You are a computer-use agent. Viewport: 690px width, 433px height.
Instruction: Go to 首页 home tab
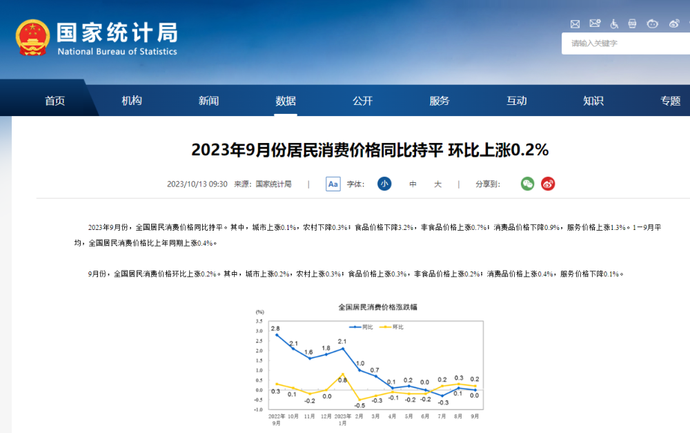click(x=55, y=101)
